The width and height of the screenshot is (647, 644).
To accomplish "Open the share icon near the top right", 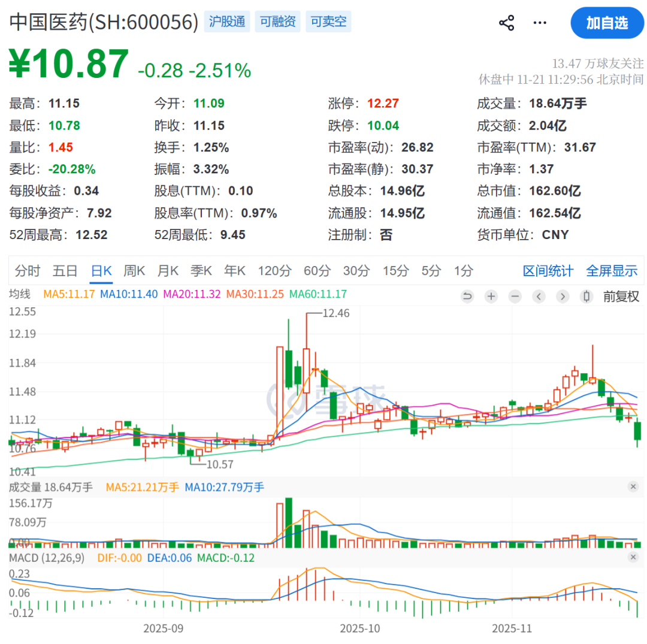I will click(x=506, y=22).
